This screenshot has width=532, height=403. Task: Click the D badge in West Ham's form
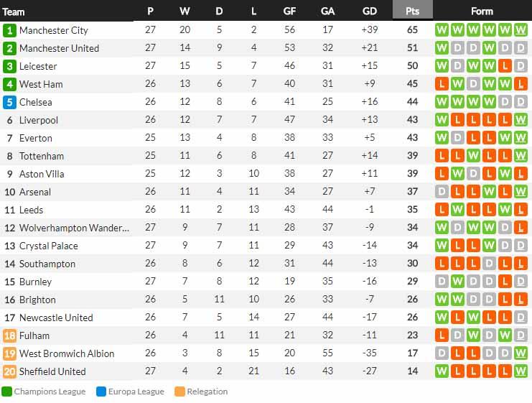coord(474,84)
